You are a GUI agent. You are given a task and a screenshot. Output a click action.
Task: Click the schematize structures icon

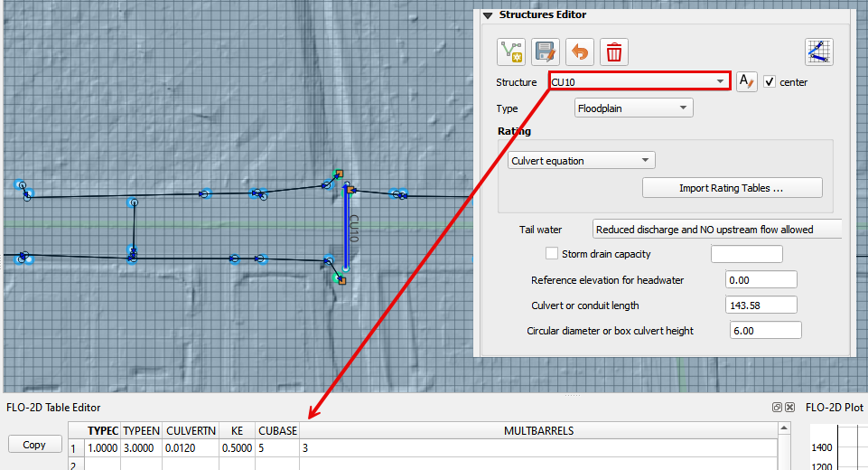click(819, 52)
